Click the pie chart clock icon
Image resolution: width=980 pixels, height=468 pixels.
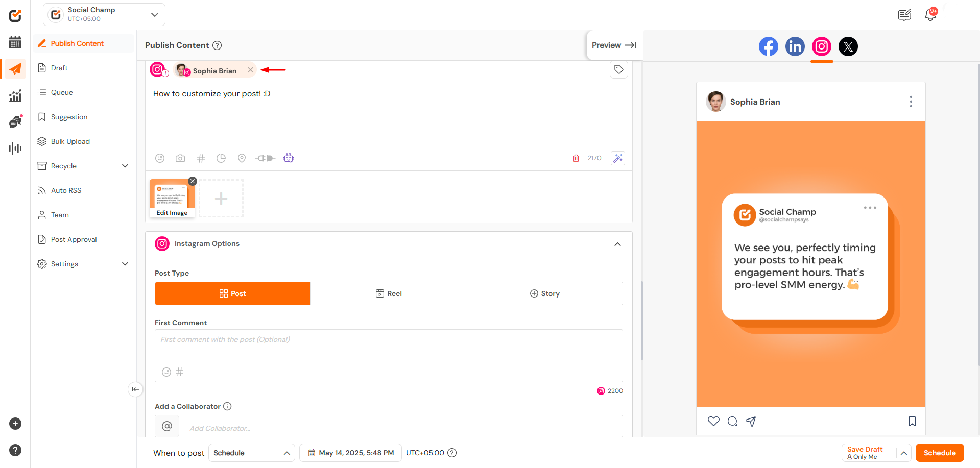point(221,158)
